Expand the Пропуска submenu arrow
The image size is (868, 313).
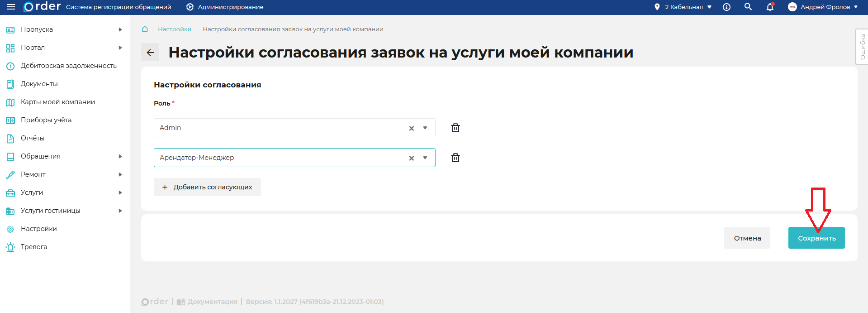click(120, 29)
